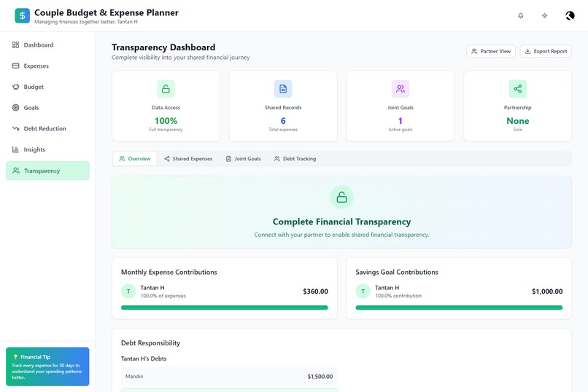Click the Monthly Expense Contributions progress bar
The image size is (588, 392).
(224, 307)
